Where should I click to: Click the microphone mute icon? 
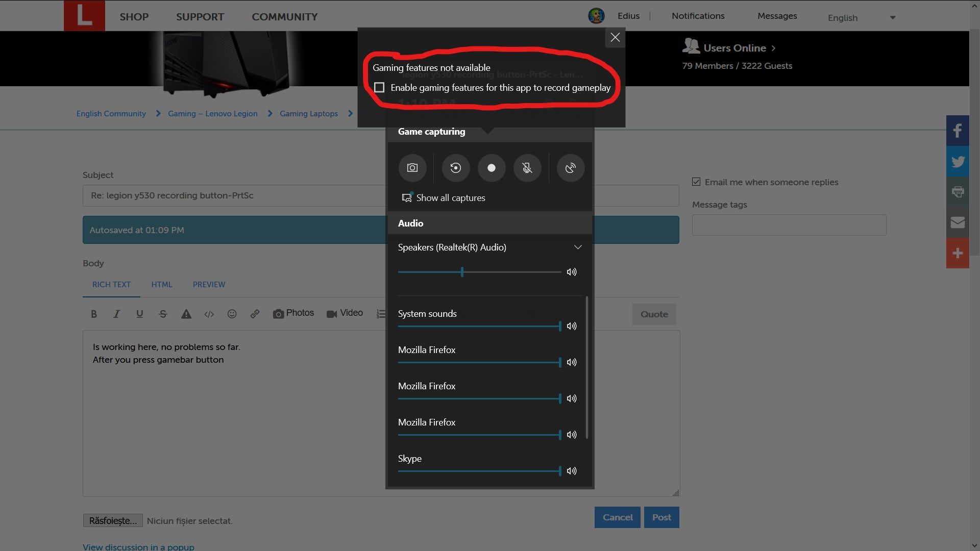tap(527, 167)
